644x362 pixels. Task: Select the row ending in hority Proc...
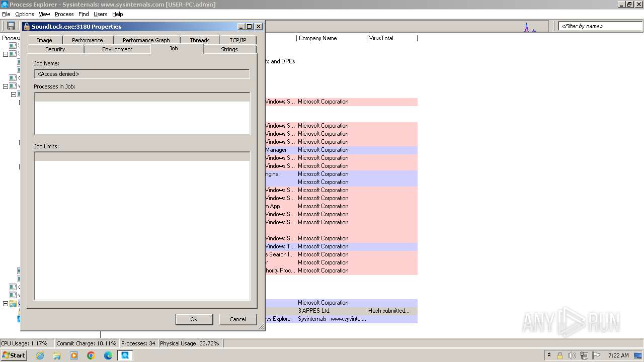coord(341,270)
